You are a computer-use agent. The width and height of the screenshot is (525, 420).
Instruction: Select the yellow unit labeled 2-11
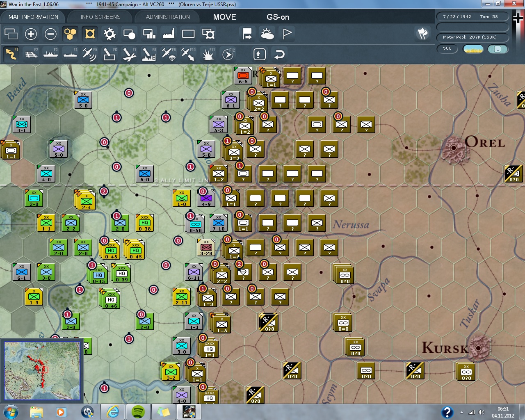(182, 297)
